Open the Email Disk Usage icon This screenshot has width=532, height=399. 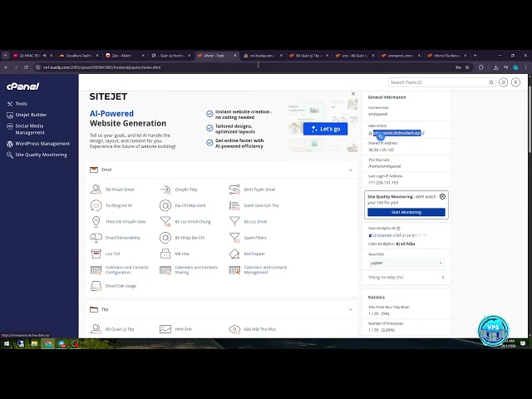pos(96,286)
